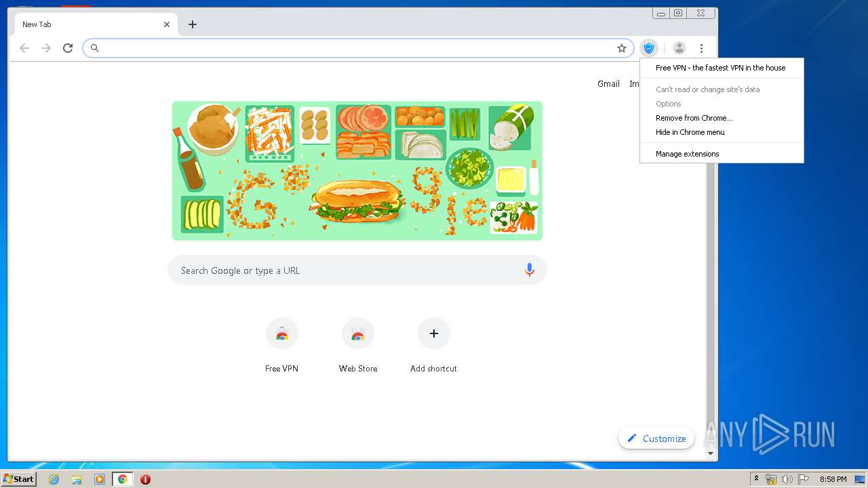868x488 pixels.
Task: Click the greyed Options menu entry
Action: [x=722, y=104]
